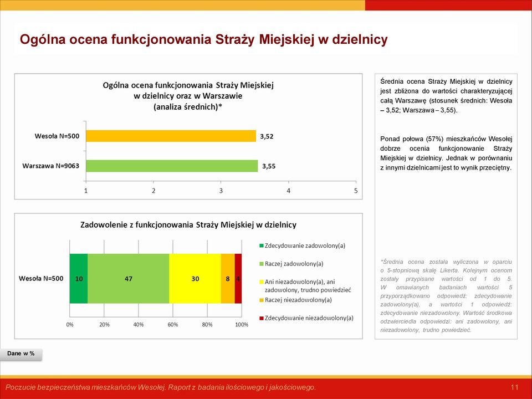Select the top chart title with '(analiza średnich)*'
The height and width of the screenshot is (399, 532).
(188, 96)
